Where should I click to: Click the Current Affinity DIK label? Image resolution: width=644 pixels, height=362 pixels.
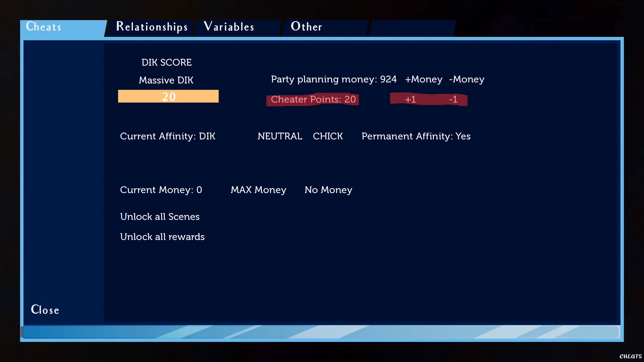coord(168,136)
